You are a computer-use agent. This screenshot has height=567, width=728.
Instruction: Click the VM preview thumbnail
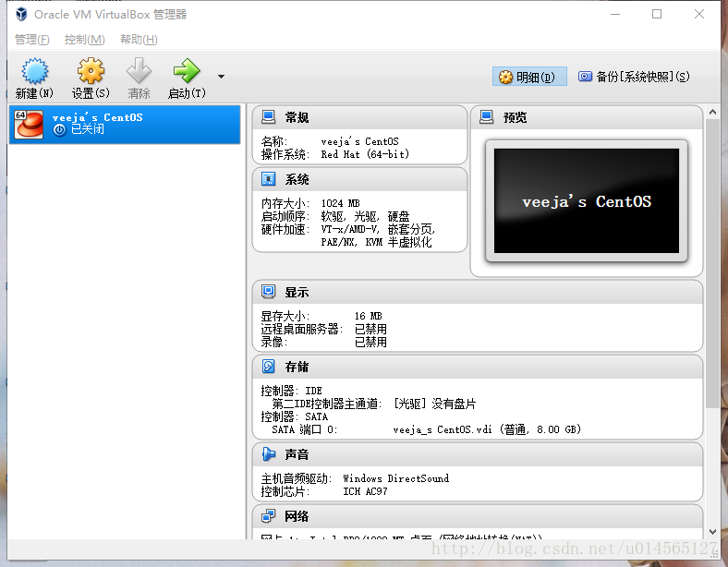[x=587, y=201]
